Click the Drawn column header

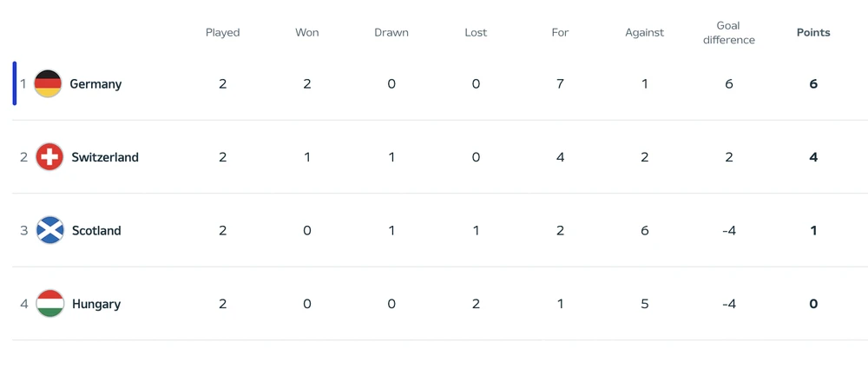[x=391, y=33]
